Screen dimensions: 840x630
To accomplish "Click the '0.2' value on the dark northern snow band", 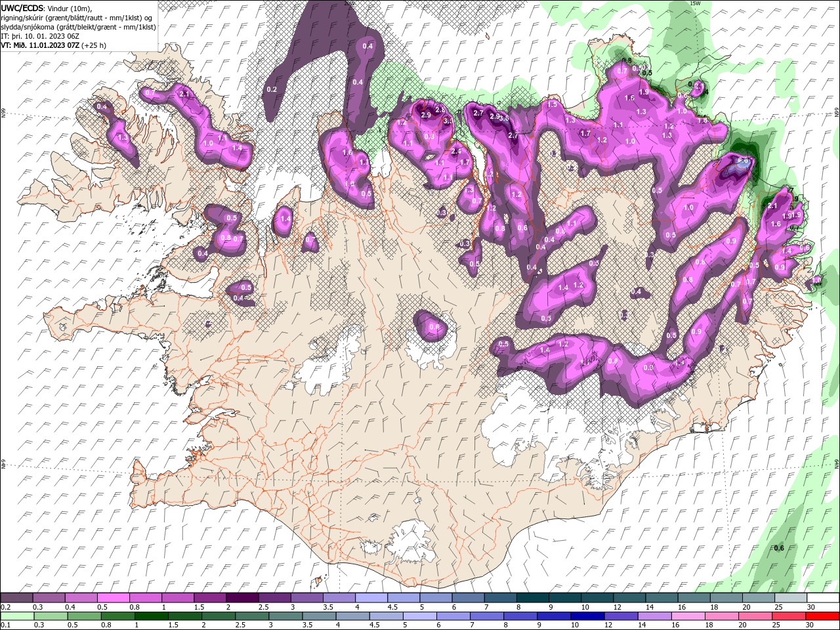I will (272, 89).
